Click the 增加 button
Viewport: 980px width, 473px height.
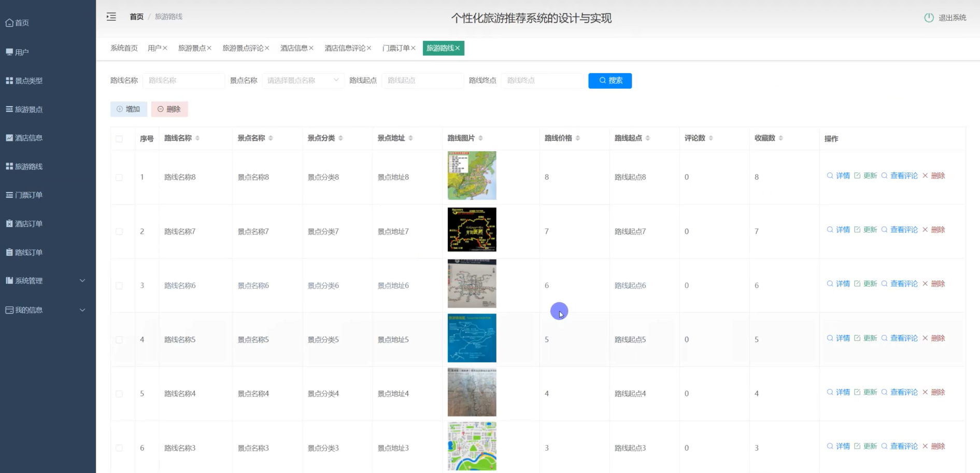[x=129, y=109]
